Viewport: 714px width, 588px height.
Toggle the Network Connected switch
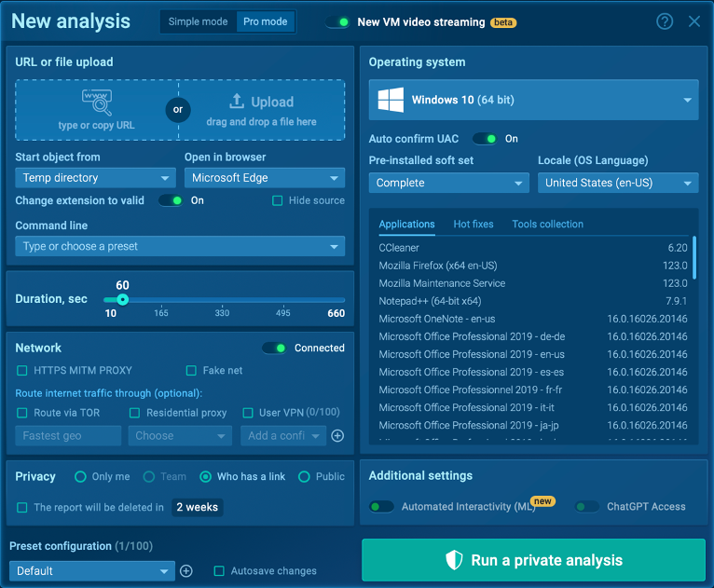[x=274, y=348]
